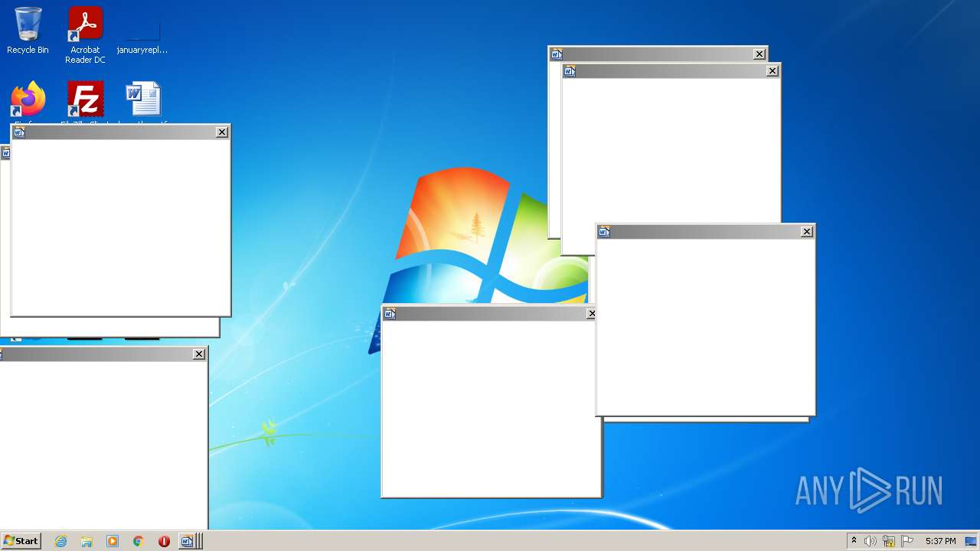Open the Start menu
The width and height of the screenshot is (980, 551).
click(x=21, y=541)
